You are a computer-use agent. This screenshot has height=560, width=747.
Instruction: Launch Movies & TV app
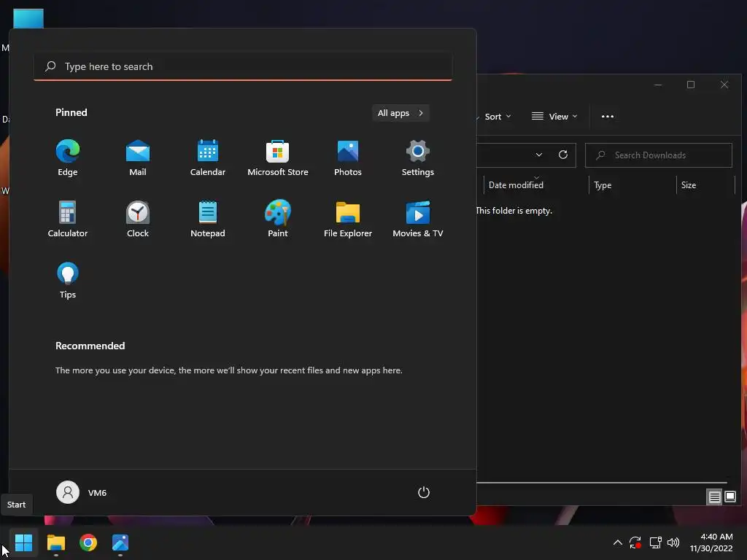[x=418, y=219]
